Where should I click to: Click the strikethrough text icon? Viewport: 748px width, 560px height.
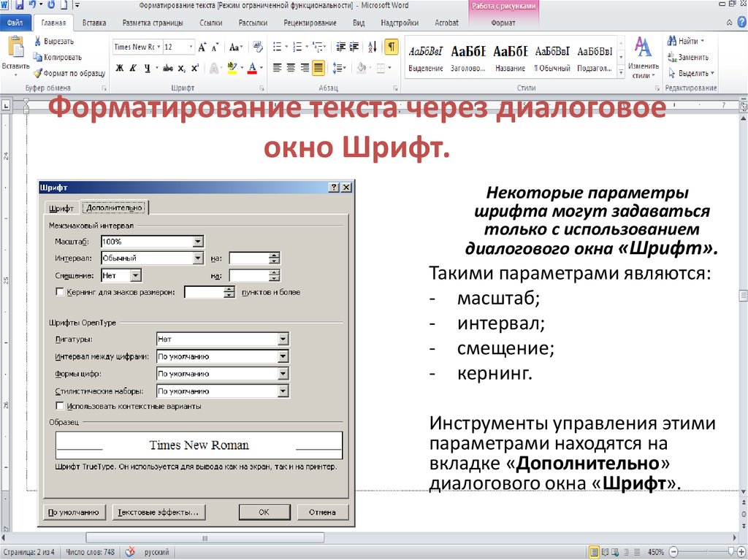point(167,68)
